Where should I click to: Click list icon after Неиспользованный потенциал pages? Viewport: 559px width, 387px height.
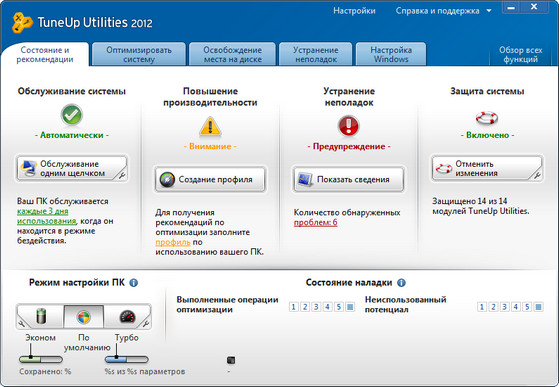click(x=539, y=307)
